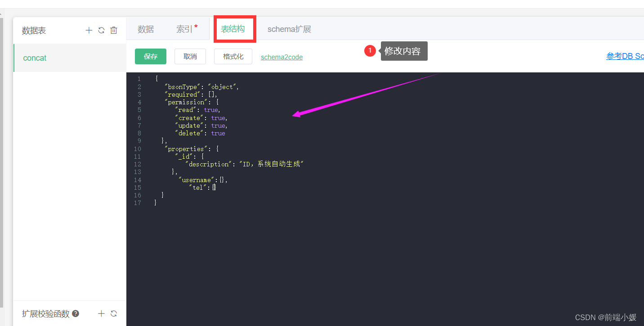This screenshot has height=326, width=644.
Task: Open the schema扩展 tab
Action: (289, 29)
